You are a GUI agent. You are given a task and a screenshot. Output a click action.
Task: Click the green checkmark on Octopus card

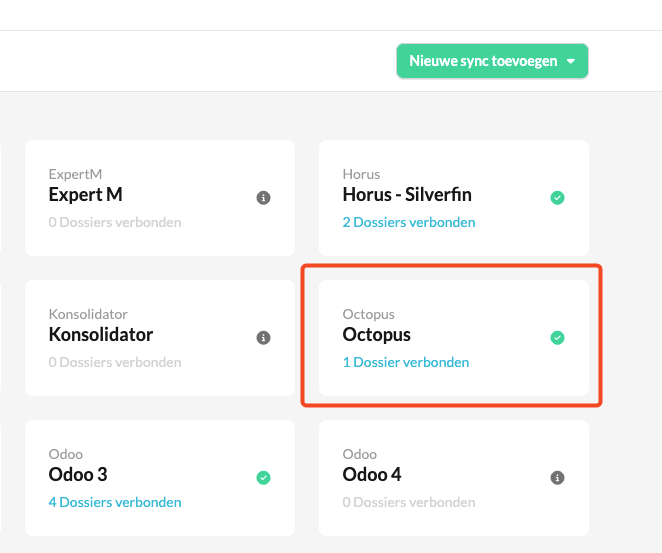tap(557, 338)
